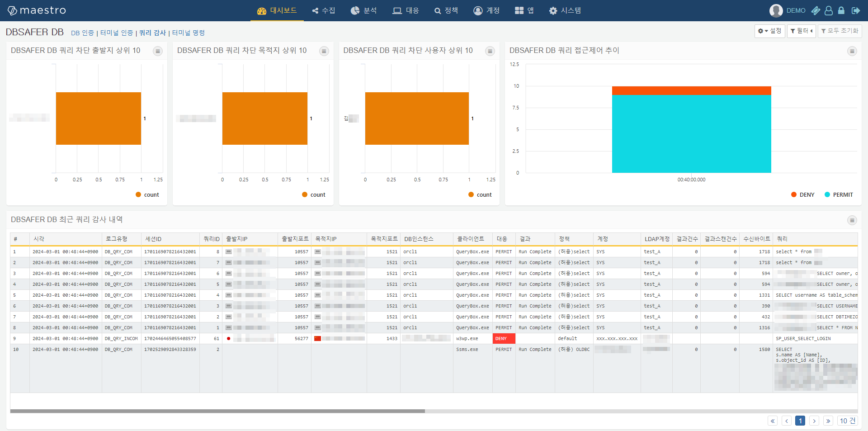Go to last page of audit list
The width and height of the screenshot is (868, 431).
828,421
